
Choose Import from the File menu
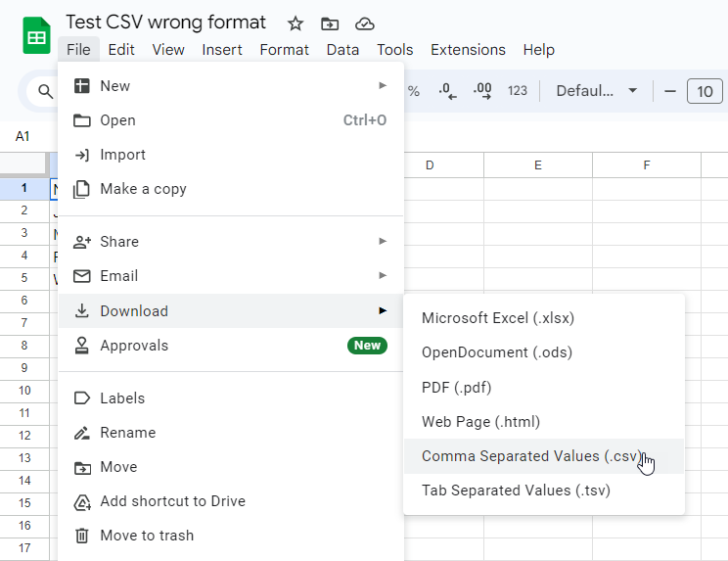[x=231, y=155]
